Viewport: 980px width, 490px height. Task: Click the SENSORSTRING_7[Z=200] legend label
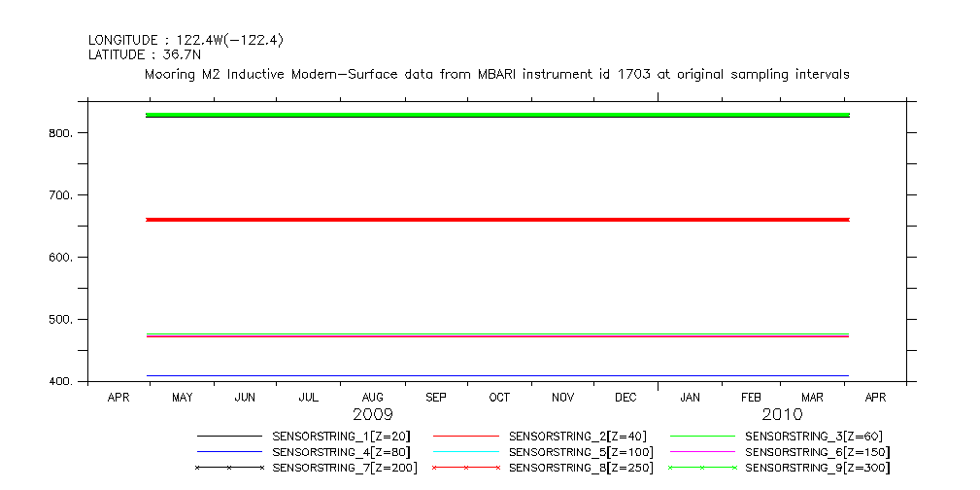click(345, 468)
